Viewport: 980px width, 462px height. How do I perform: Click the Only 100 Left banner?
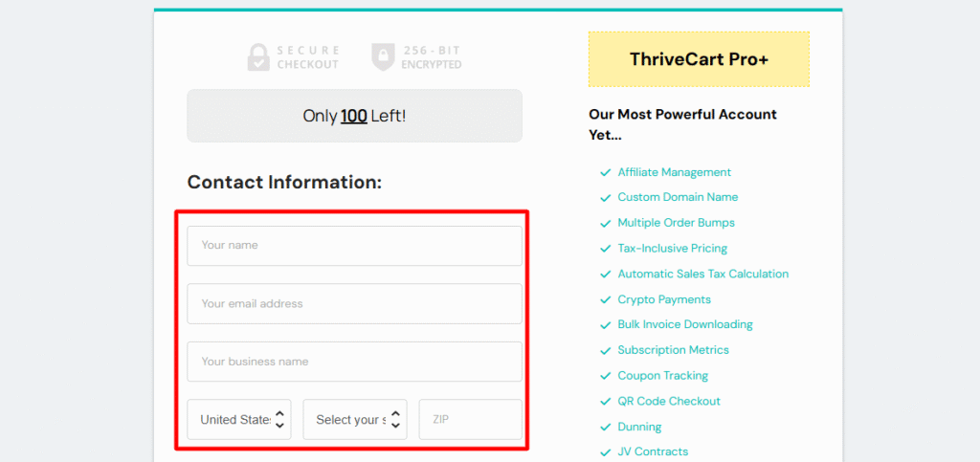click(354, 116)
